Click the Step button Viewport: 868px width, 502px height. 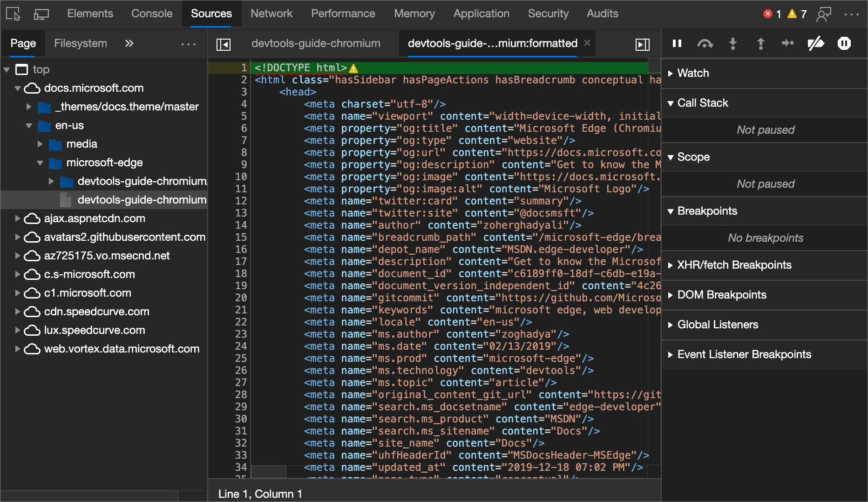[788, 43]
